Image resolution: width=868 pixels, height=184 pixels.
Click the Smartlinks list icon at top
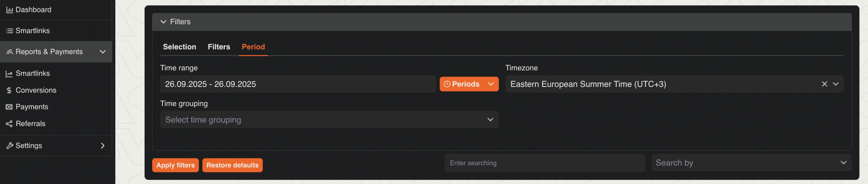9,31
